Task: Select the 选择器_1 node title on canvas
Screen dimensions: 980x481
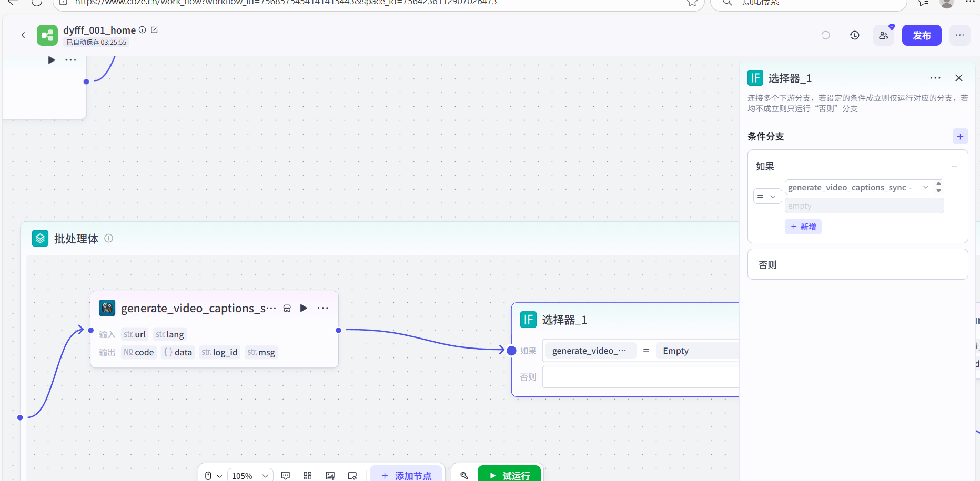Action: 564,320
